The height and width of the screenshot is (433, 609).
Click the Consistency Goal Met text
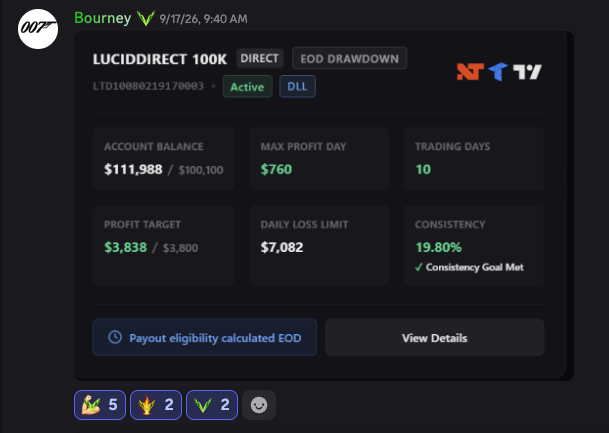(x=475, y=267)
